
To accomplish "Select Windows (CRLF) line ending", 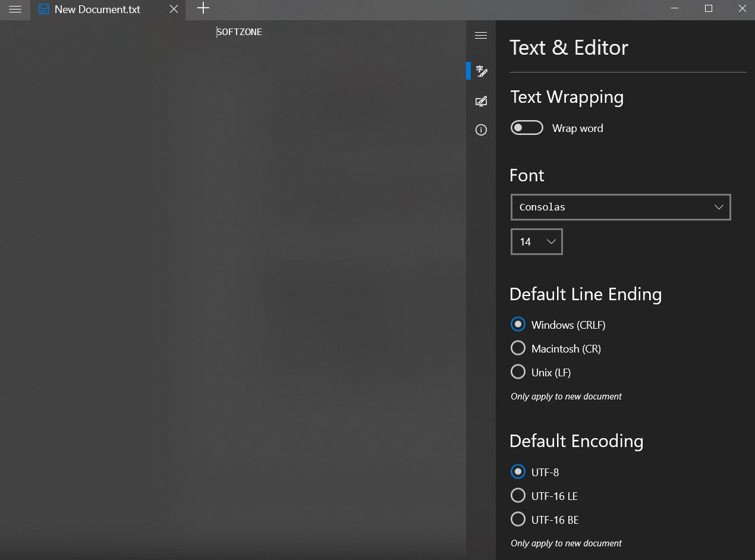I will [x=518, y=325].
